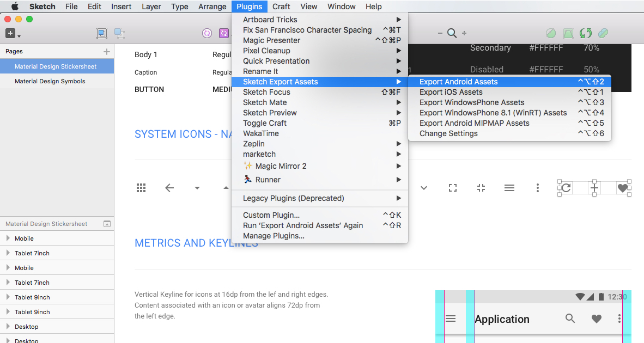Image resolution: width=644 pixels, height=343 pixels.
Task: Click the hamburger menu system icon
Action: (509, 188)
